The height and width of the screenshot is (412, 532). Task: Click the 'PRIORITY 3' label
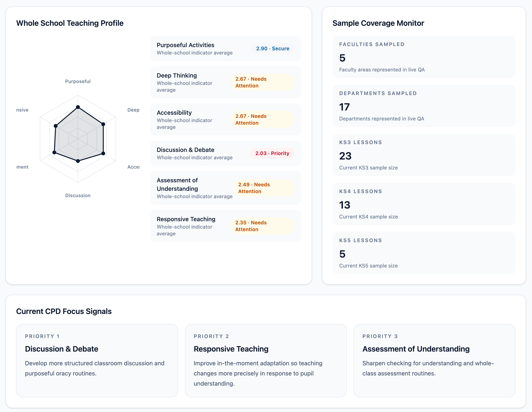[x=380, y=336]
